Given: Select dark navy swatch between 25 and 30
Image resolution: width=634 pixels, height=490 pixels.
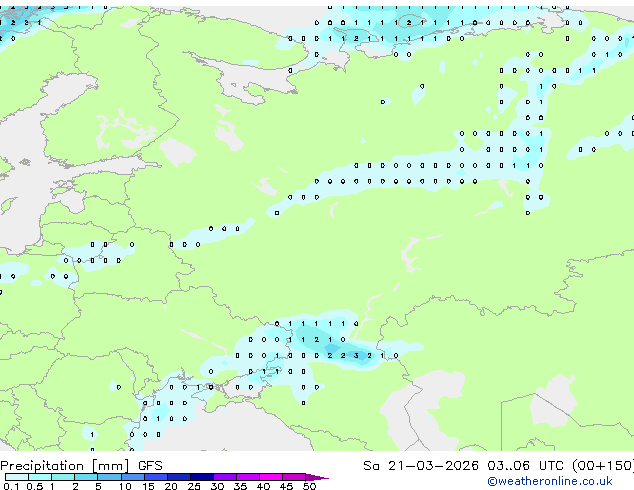Looking at the screenshot, I should point(202,477).
